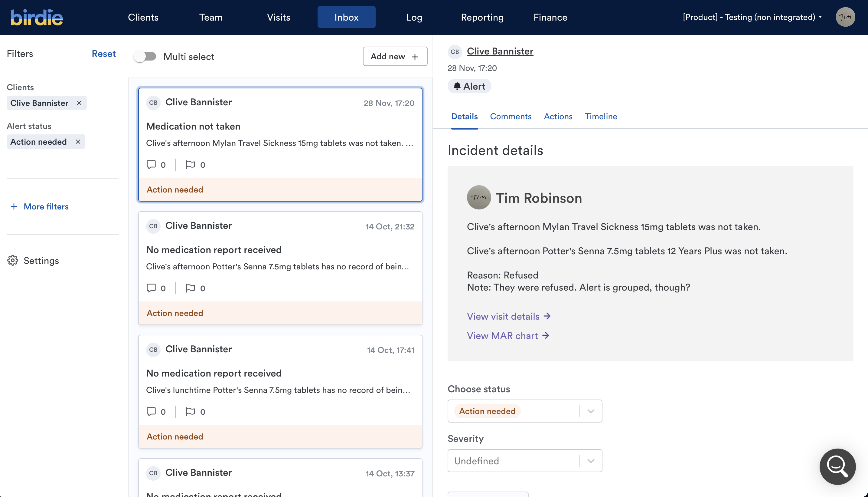This screenshot has height=497, width=868.
Task: Click flag icon on 28 Nov alert card
Action: pos(190,165)
